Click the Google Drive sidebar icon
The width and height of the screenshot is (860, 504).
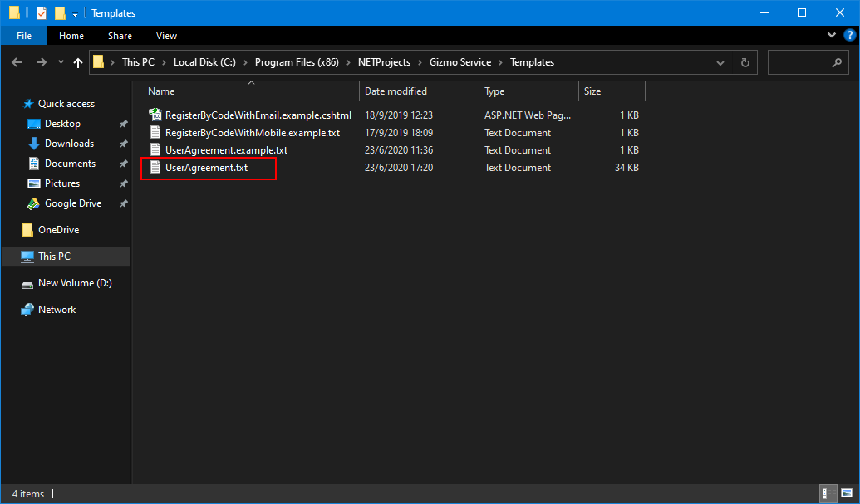click(x=33, y=203)
